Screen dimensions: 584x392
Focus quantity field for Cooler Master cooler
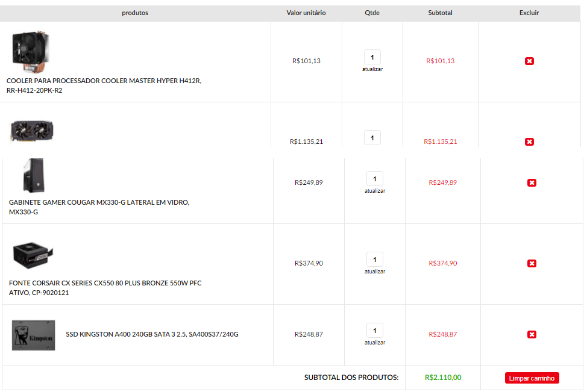tap(372, 57)
